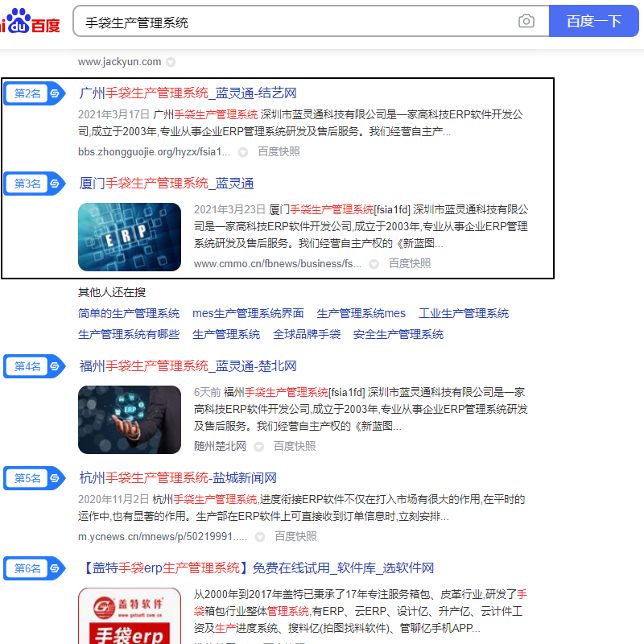Open result 厦门手袋生产管理系统_蓝灵通
644x644 pixels.
[167, 184]
